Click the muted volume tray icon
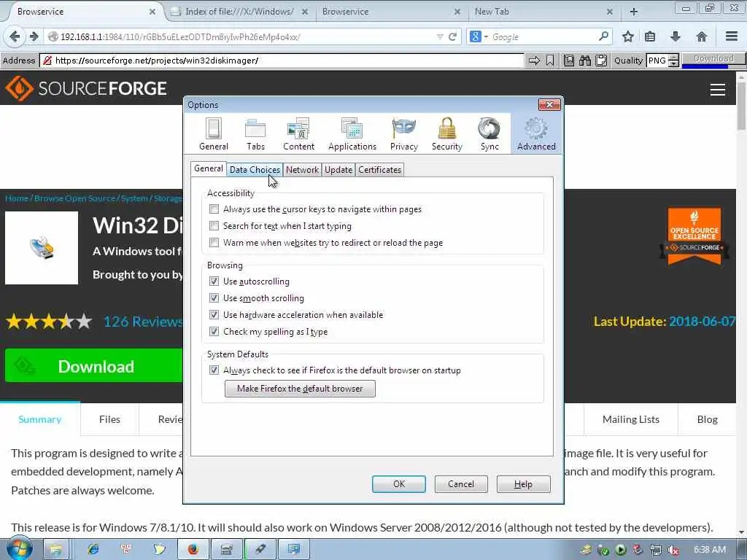The image size is (747, 560). point(673,550)
